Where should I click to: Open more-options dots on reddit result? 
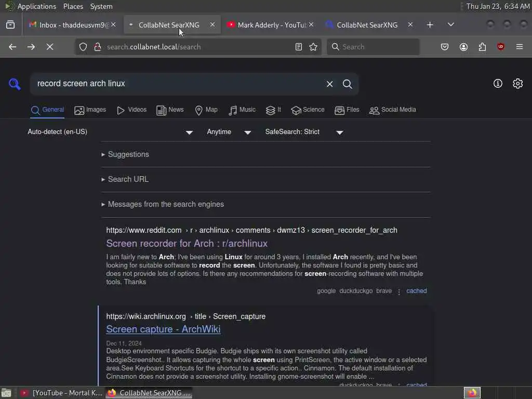399,291
